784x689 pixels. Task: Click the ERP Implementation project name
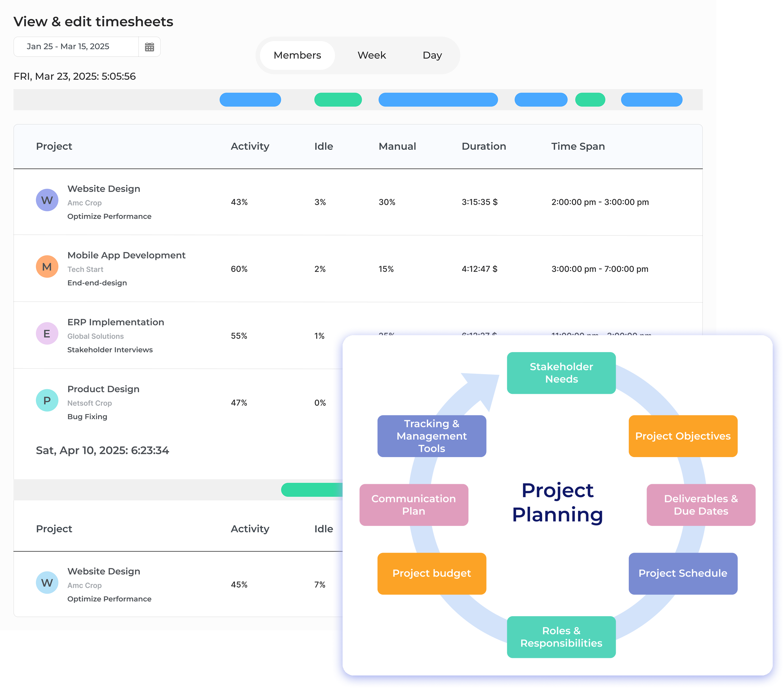tap(115, 322)
